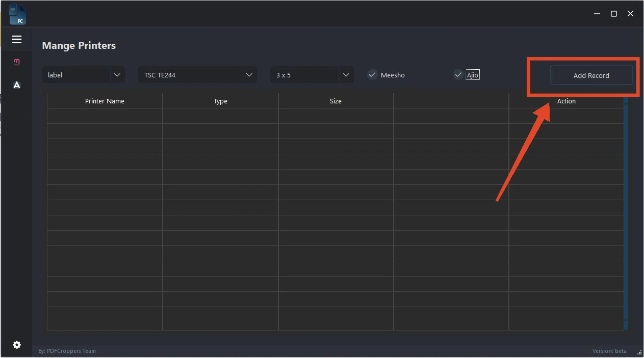
Task: Open the Ajio section from sidebar
Action: (17, 85)
